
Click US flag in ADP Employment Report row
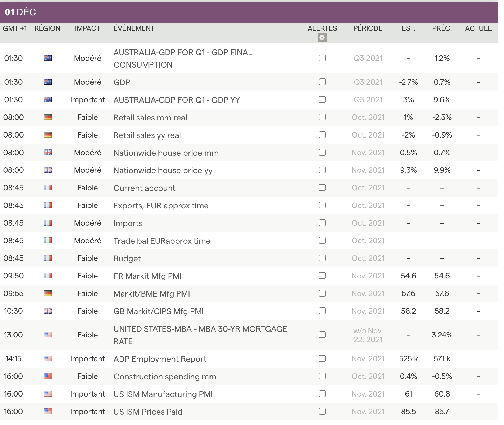48,359
